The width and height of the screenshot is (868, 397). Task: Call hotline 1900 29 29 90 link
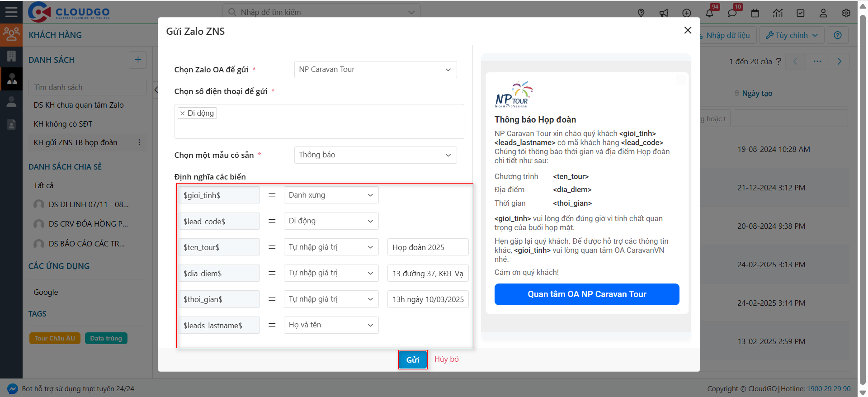pyautogui.click(x=829, y=389)
